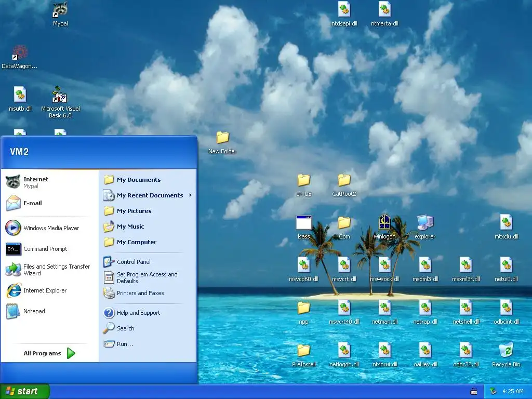Viewport: 532px width, 399px height.
Task: Click the Start button
Action: pyautogui.click(x=24, y=391)
